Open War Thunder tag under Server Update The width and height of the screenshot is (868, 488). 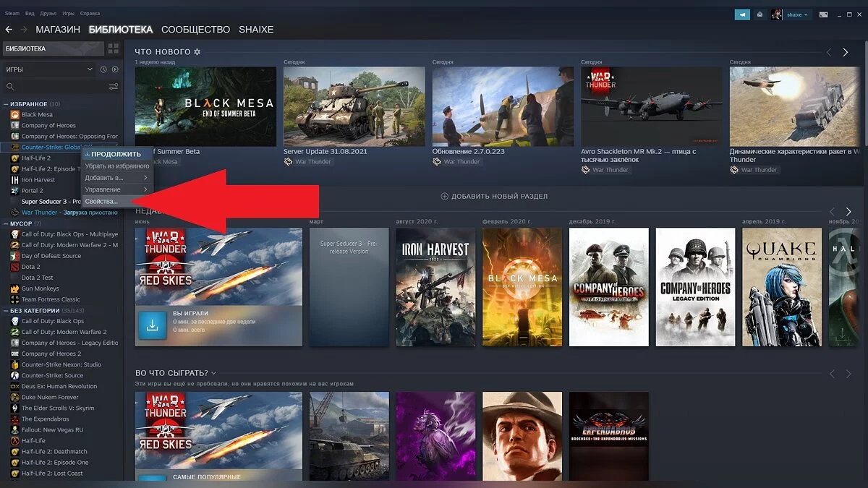tap(312, 162)
